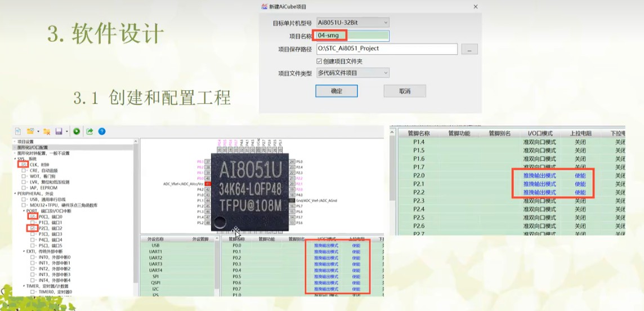Open the 项目文件类型 dropdown
This screenshot has height=311, width=644.
click(353, 73)
